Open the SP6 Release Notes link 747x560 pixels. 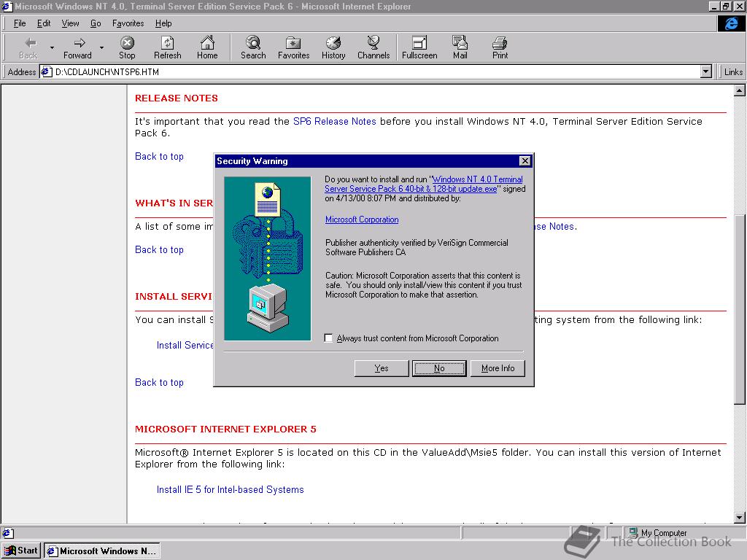pos(334,122)
